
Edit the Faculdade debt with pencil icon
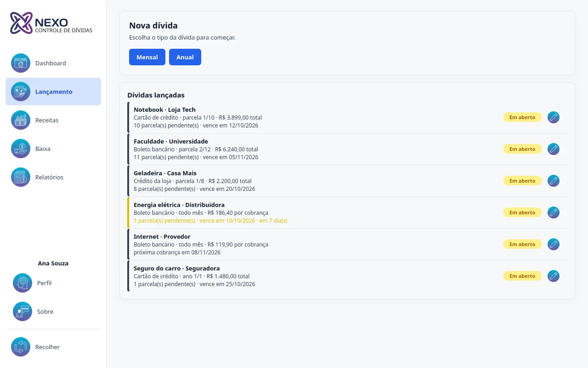[554, 149]
